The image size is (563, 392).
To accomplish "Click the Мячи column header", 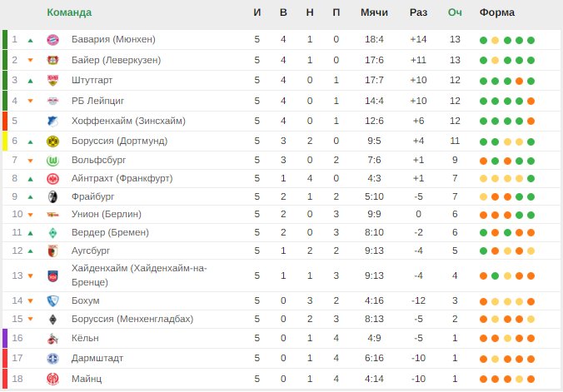I will [374, 12].
